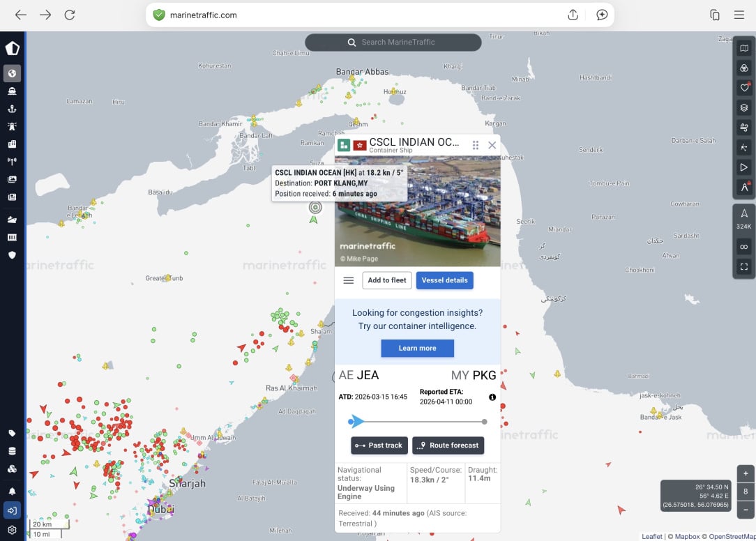Show the vessel Past track
The image size is (756, 541).
coord(379,445)
